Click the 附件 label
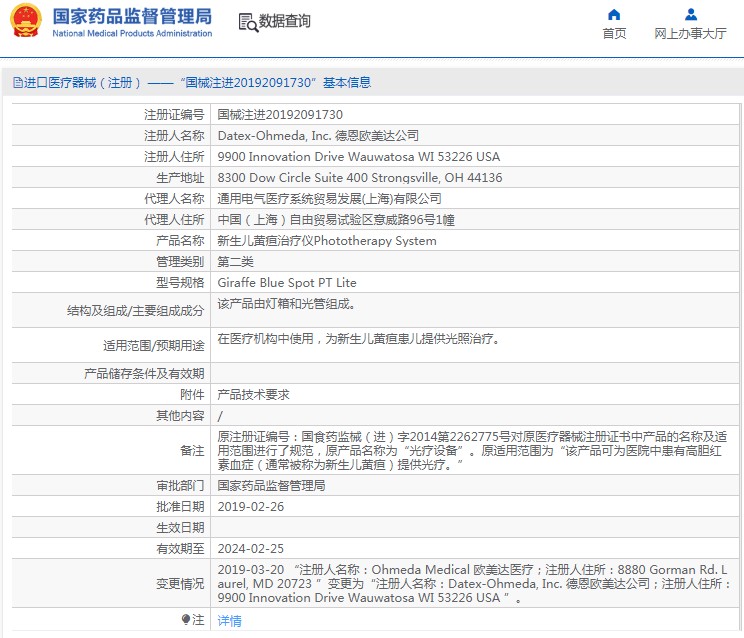Screen dimensions: 744x638 (192, 395)
